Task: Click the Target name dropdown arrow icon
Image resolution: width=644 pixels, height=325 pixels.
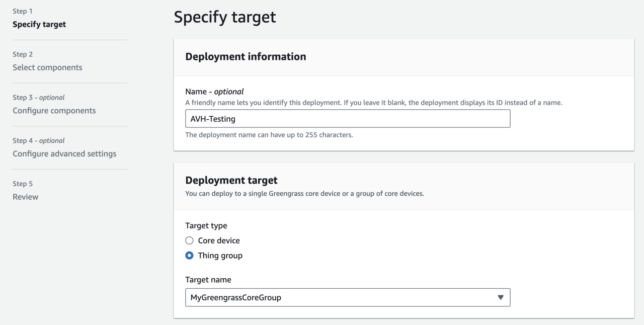Action: [501, 297]
